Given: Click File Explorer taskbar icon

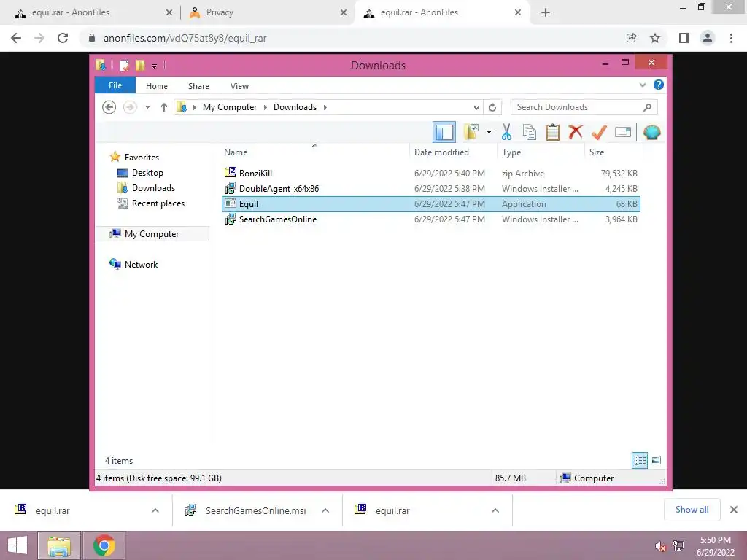Looking at the screenshot, I should [59, 545].
